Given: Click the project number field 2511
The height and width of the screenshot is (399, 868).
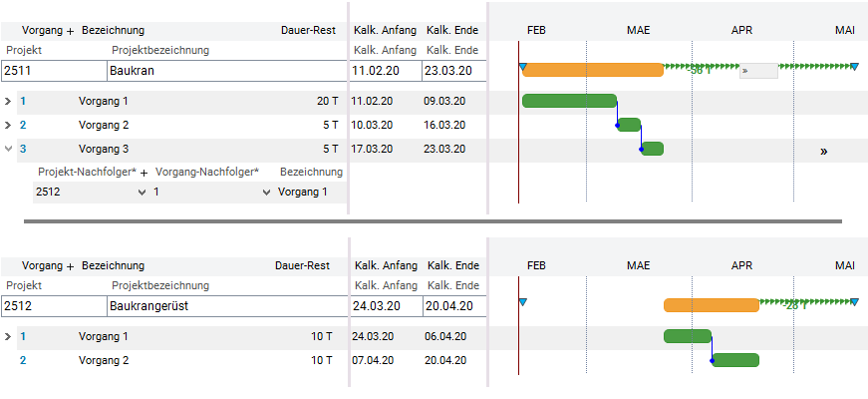Looking at the screenshot, I should click(x=54, y=71).
